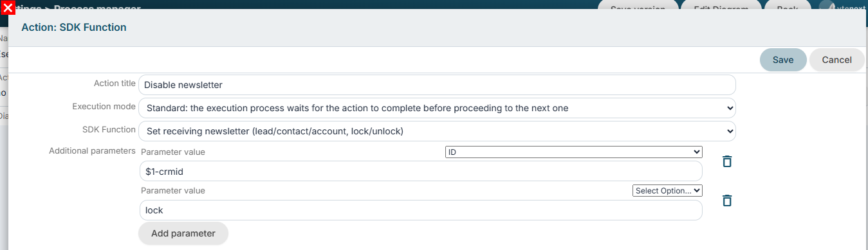Click the partially hidden Edit Diagram button
Screen dimensions: 868x250
721,5
